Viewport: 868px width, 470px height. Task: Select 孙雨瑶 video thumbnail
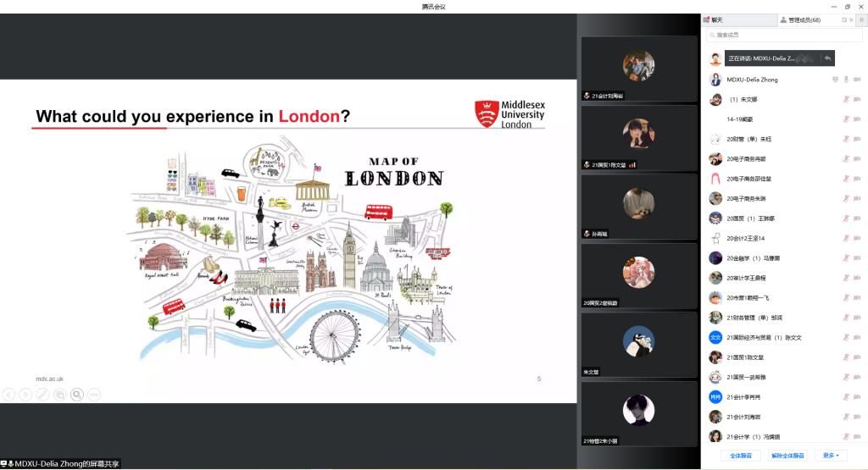point(638,206)
